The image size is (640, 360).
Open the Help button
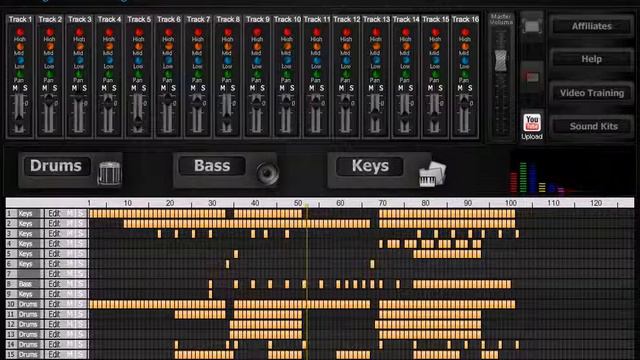[x=592, y=59]
